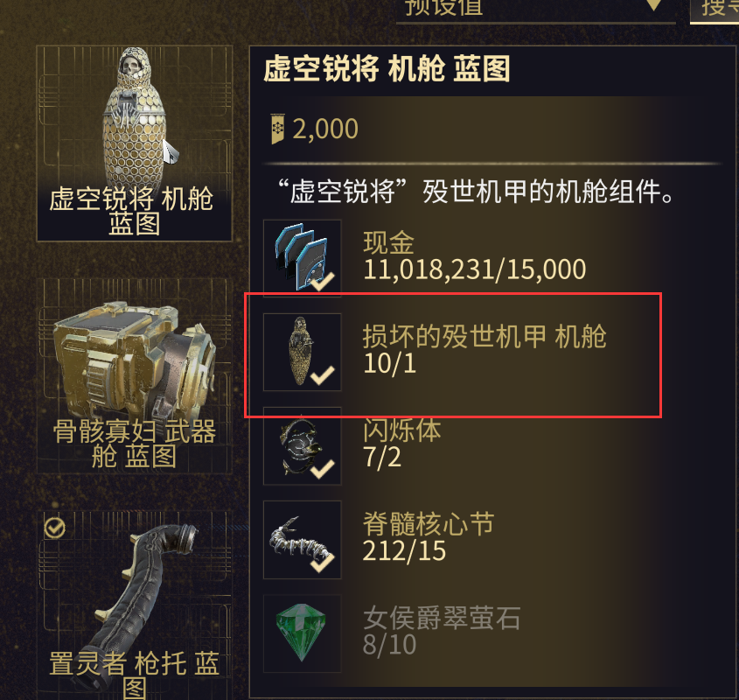Select 置灵者 枪托 蓝图 thumbnail
This screenshot has width=739, height=700.
[x=135, y=605]
